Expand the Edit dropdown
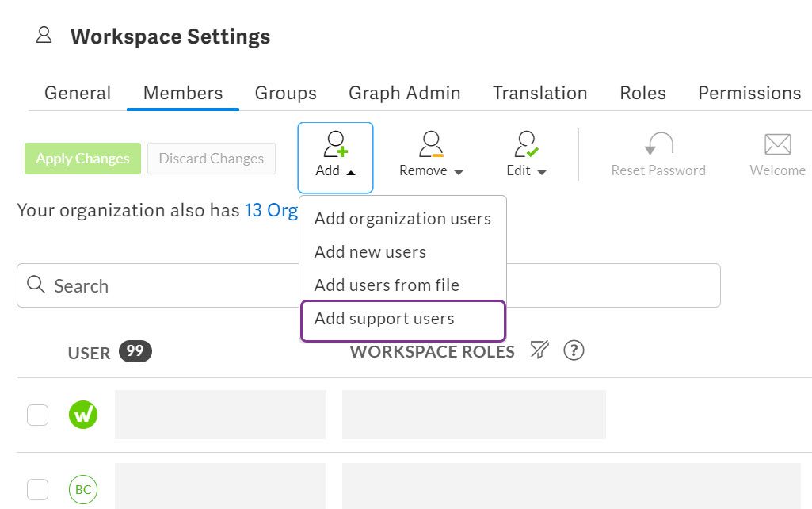The image size is (812, 509). [x=542, y=171]
